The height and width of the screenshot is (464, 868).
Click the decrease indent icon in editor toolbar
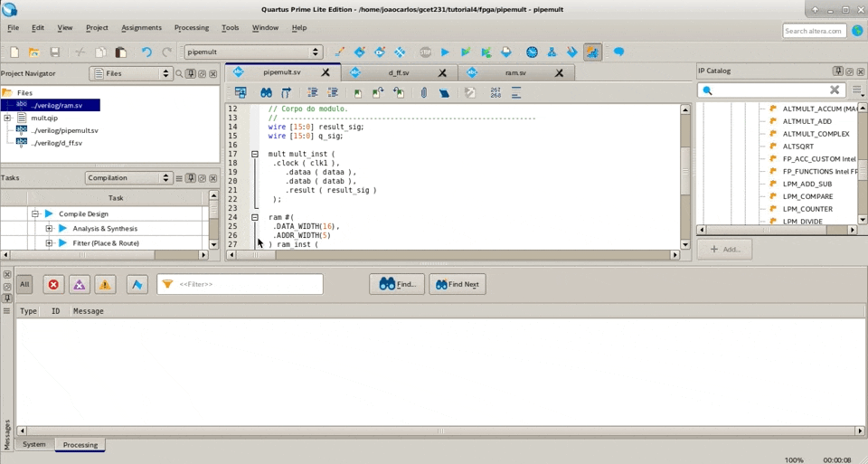[x=333, y=92]
